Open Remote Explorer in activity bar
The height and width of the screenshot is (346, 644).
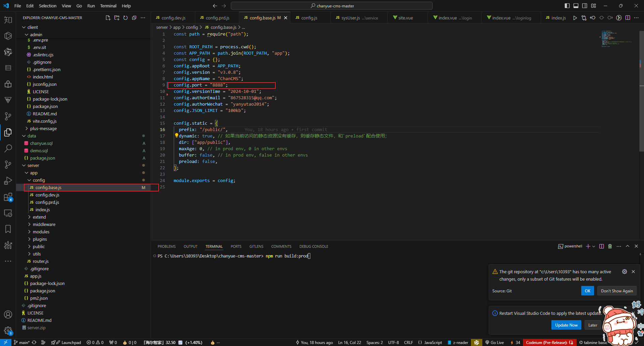8,213
